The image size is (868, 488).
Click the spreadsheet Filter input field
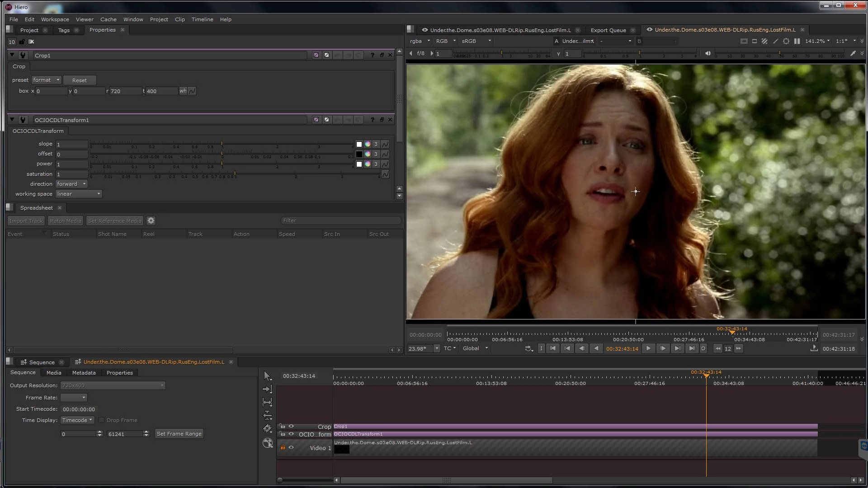(x=341, y=221)
